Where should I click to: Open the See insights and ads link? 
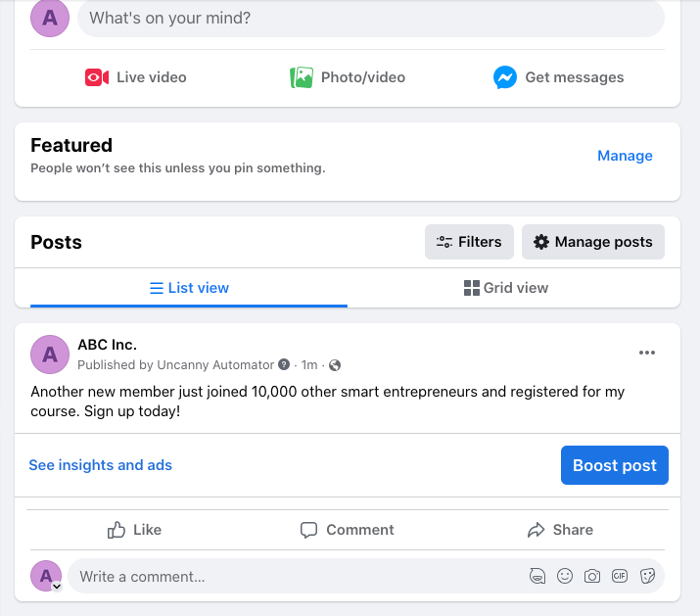click(100, 465)
